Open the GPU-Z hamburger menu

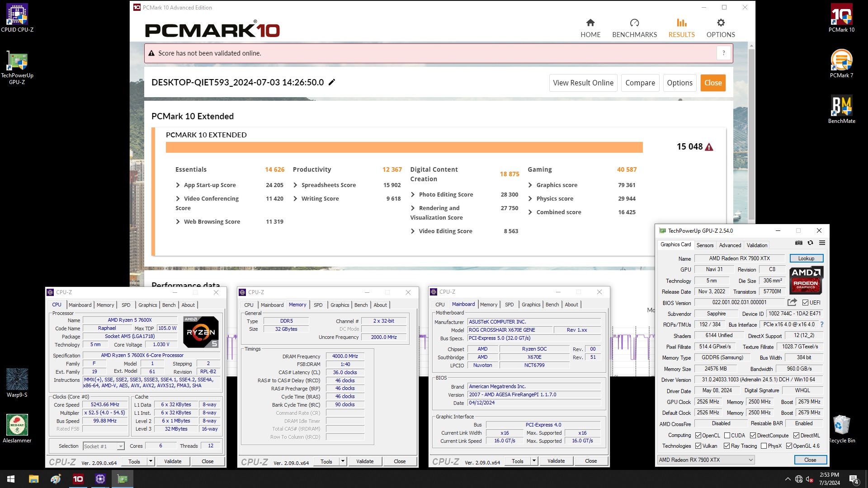pyautogui.click(x=822, y=243)
